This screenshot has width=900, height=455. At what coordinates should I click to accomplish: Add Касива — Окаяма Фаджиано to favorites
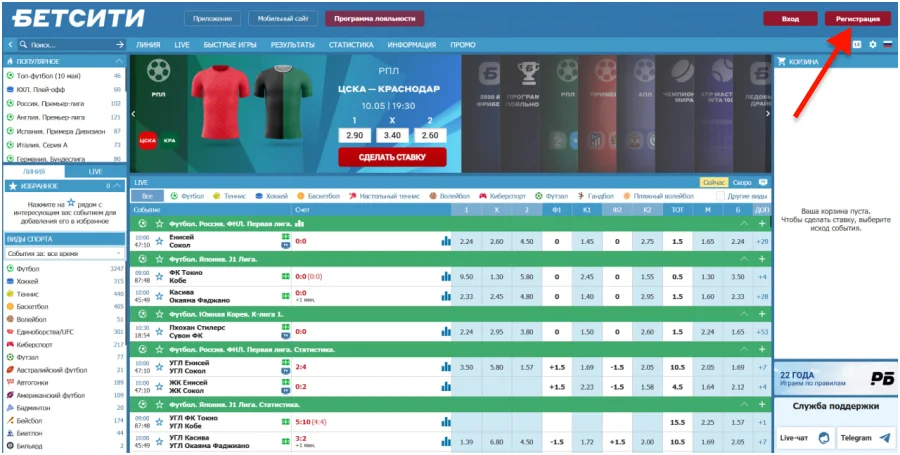click(159, 296)
